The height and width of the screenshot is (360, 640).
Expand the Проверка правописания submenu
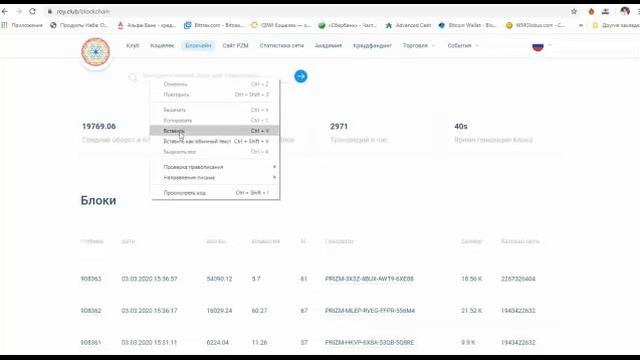point(215,167)
